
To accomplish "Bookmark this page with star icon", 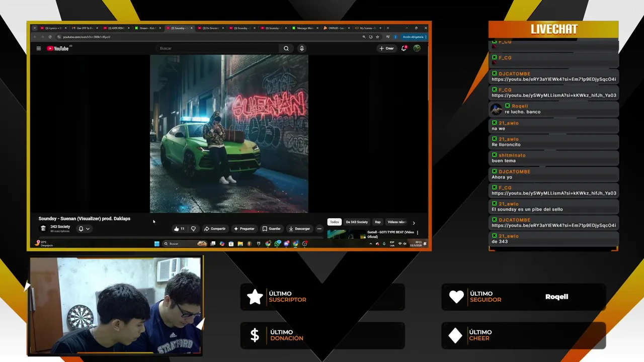I will [x=377, y=37].
